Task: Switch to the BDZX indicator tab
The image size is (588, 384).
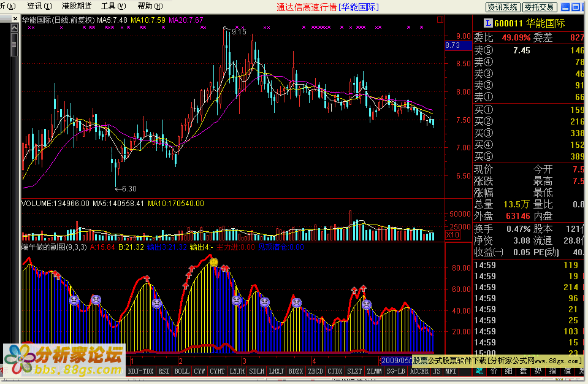Action: [296, 371]
